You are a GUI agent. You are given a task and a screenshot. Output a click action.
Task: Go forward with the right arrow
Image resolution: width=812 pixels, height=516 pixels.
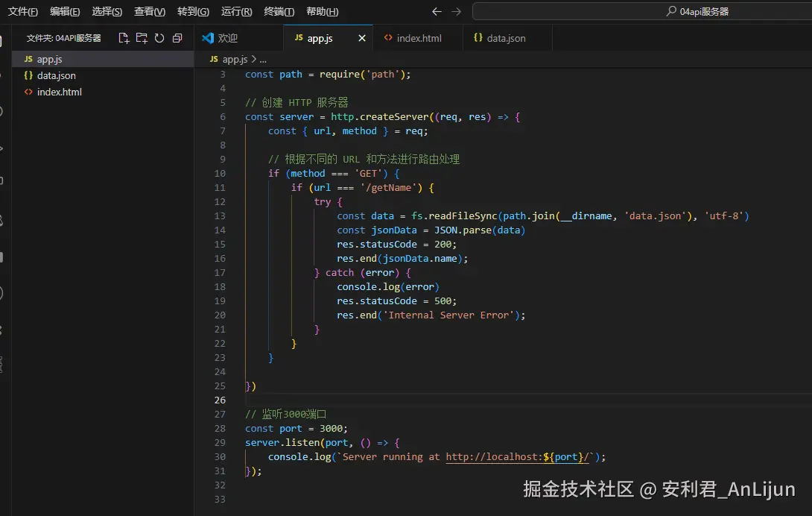tap(456, 11)
